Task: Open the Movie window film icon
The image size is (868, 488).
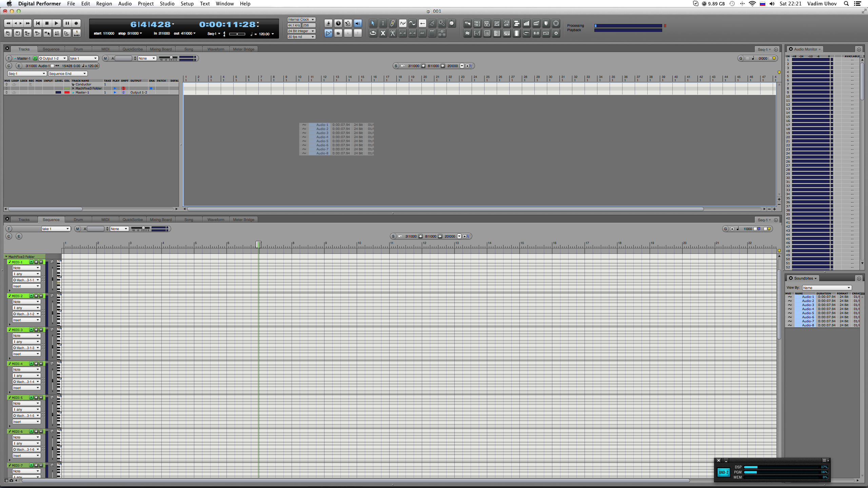Action: point(516,33)
